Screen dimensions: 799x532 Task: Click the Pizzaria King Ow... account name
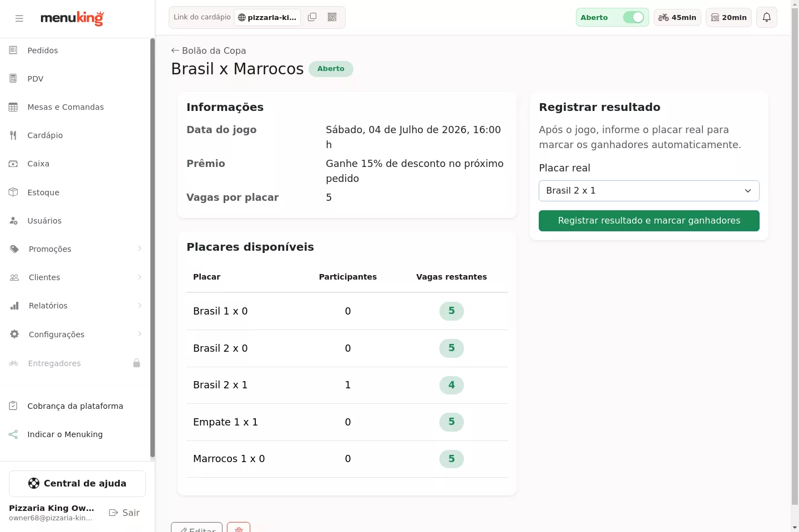(52, 508)
